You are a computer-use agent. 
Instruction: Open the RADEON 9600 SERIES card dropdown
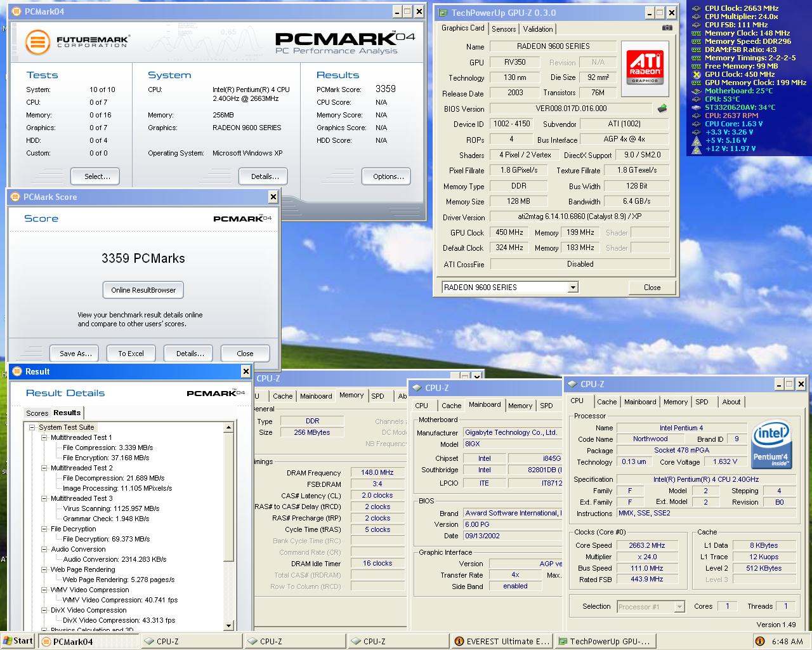pos(573,288)
